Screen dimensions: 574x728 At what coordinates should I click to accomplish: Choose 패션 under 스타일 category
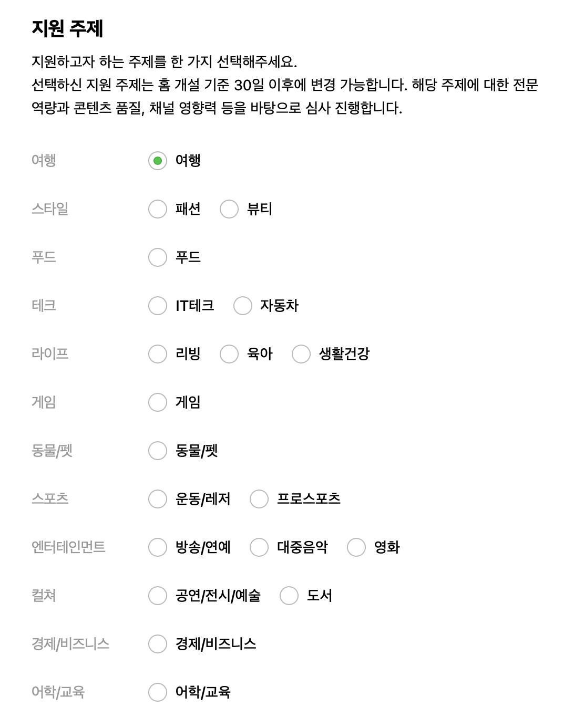click(157, 209)
